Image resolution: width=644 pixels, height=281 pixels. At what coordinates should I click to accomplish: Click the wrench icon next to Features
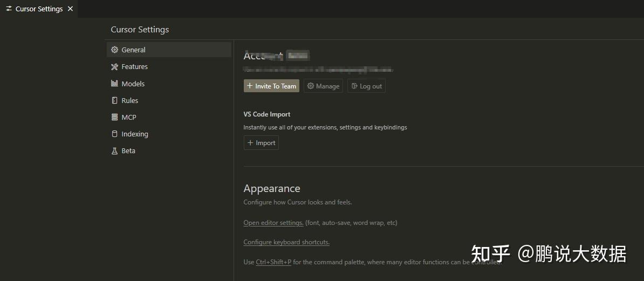pyautogui.click(x=114, y=67)
